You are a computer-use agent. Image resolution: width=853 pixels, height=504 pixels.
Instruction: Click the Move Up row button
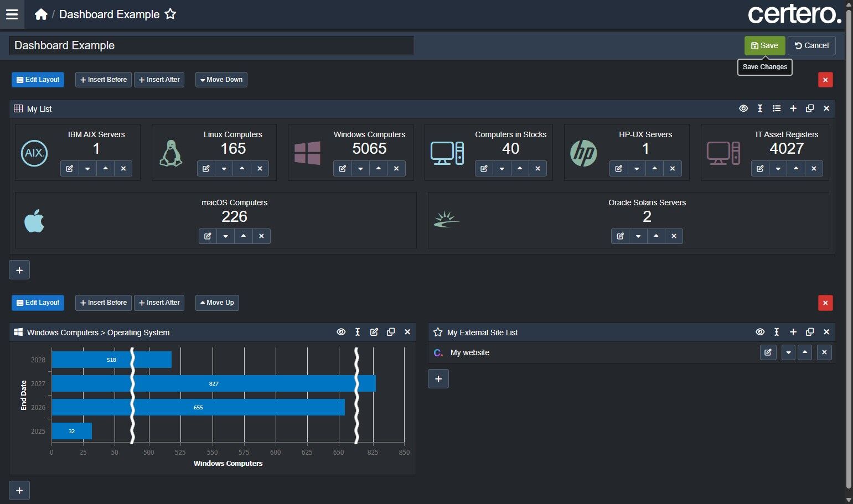click(217, 303)
